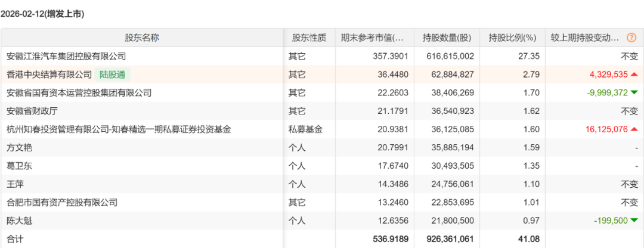The width and height of the screenshot is (644, 248).
Task: Select 合肥市国有资产控股有限公司 shareholder name
Action: [x=62, y=203]
